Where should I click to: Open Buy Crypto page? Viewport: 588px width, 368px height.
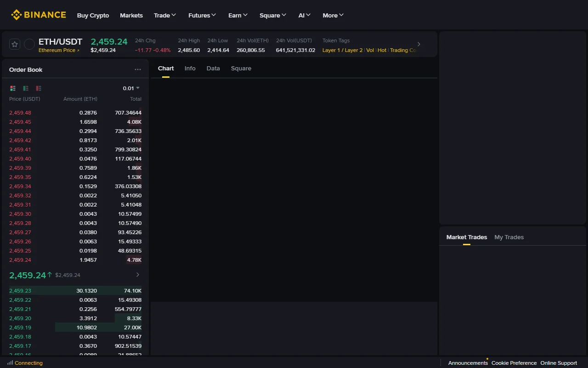93,15
